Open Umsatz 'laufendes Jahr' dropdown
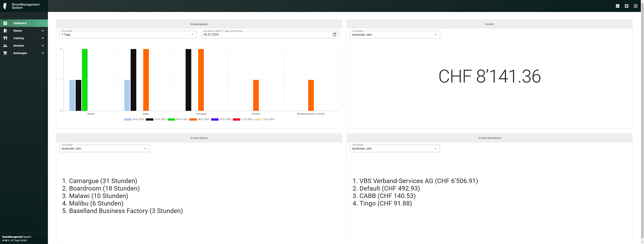644x244 pixels. (x=394, y=35)
